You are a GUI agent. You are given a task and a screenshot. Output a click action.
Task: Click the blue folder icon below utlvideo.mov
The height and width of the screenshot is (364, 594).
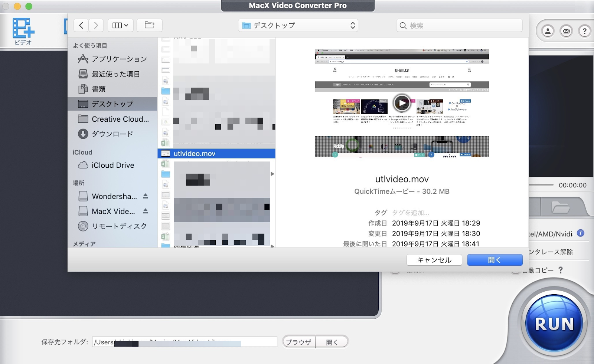tap(166, 174)
